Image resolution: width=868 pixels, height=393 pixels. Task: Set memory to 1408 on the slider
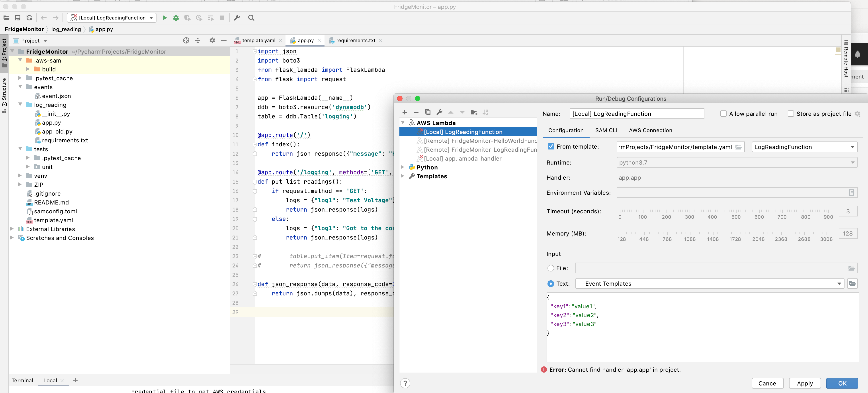point(713,234)
